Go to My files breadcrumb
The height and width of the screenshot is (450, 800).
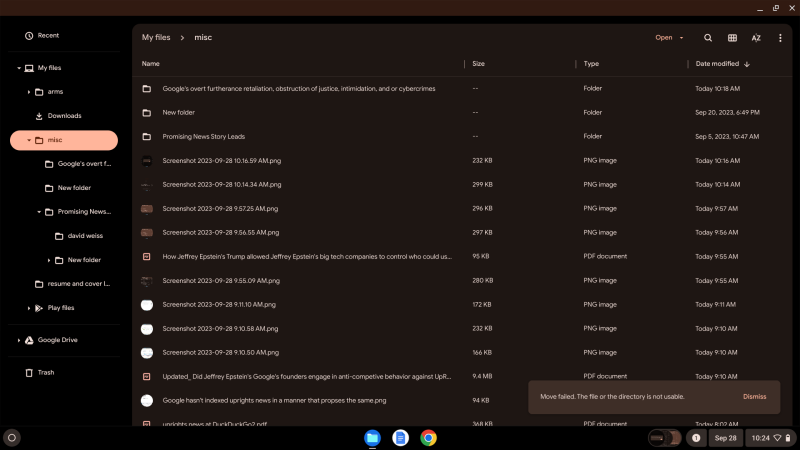157,38
